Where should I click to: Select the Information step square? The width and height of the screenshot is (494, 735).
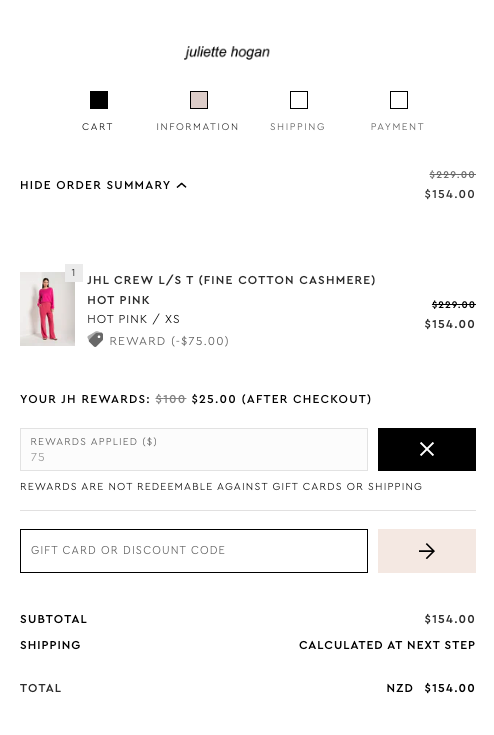[199, 100]
